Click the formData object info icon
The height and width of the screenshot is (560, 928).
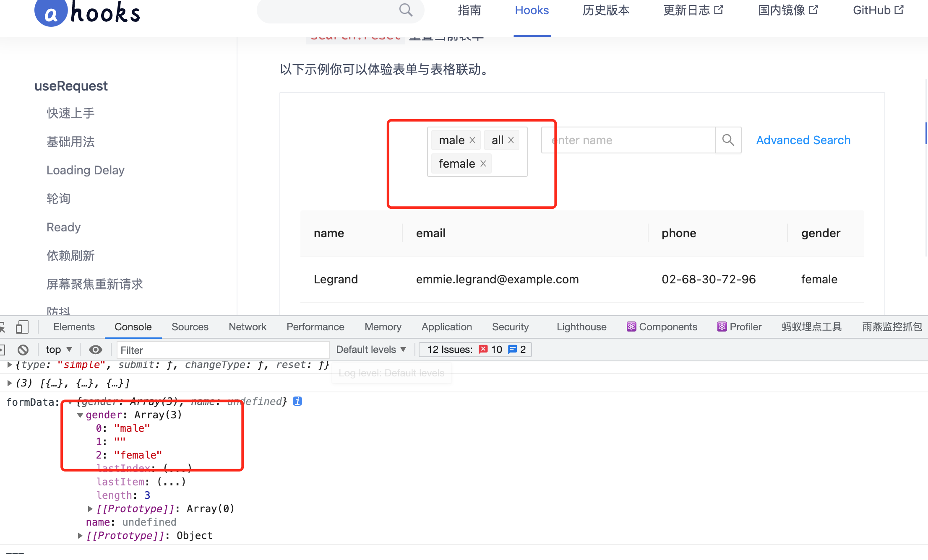point(297,401)
